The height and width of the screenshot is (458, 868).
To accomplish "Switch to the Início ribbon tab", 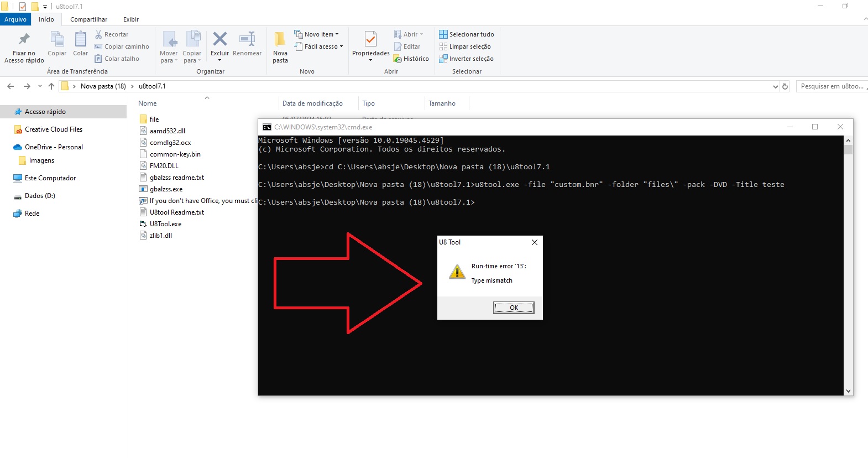I will (x=46, y=19).
